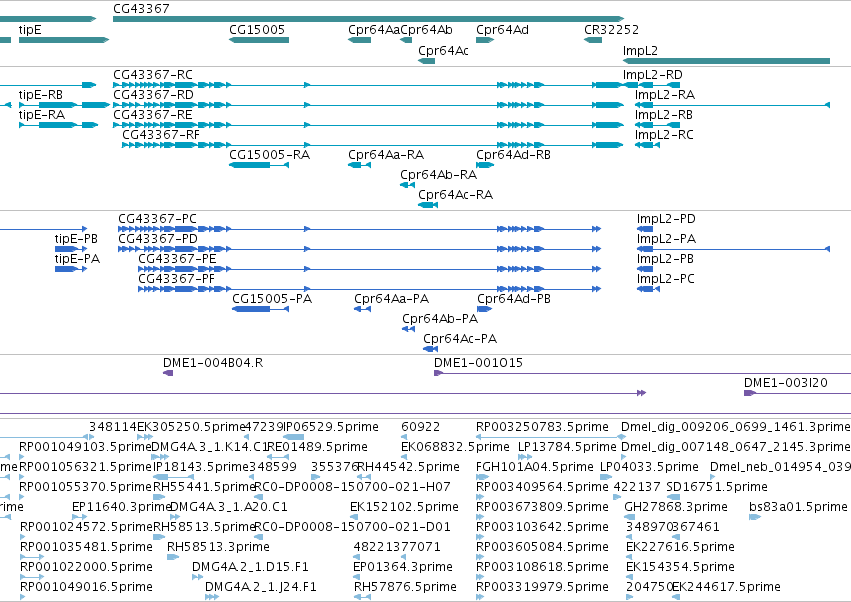The image size is (851, 602).
Task: Select the ImpL2-RA transcript label
Action: (x=665, y=94)
